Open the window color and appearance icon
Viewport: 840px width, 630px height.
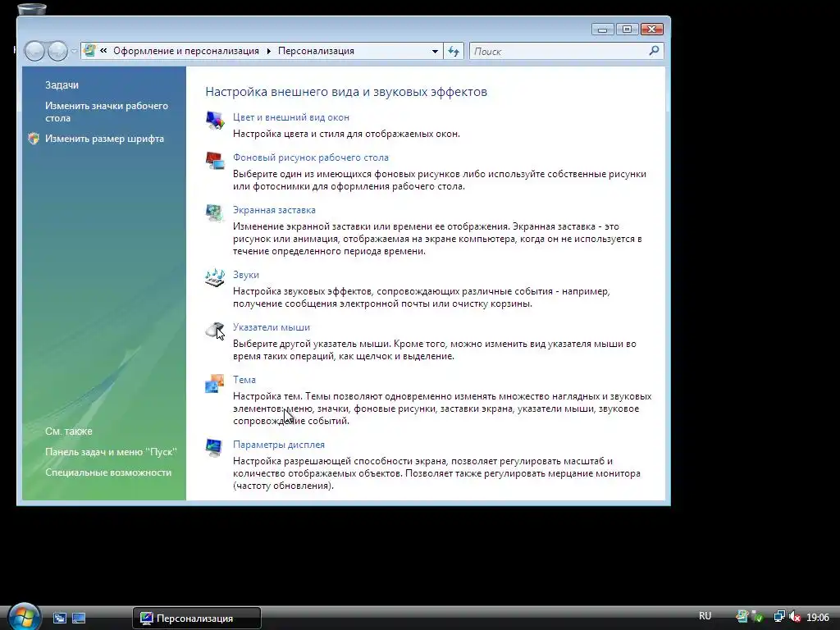pos(215,120)
